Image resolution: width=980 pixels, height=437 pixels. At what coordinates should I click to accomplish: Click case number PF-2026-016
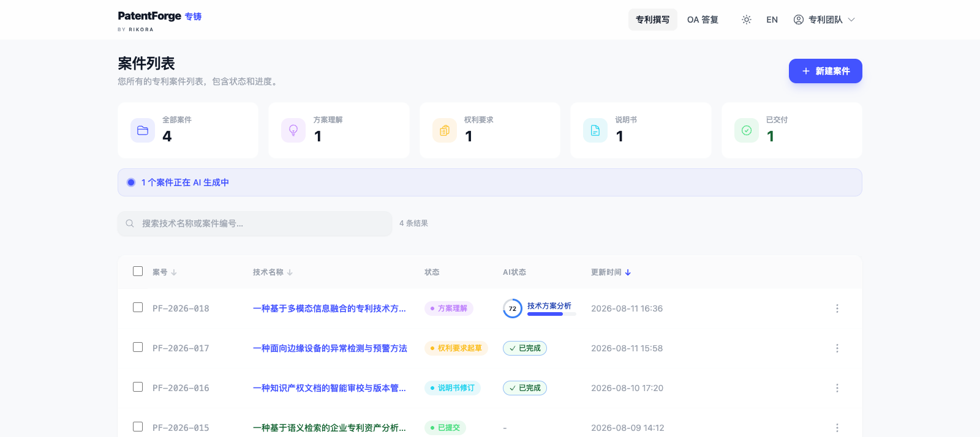point(181,388)
